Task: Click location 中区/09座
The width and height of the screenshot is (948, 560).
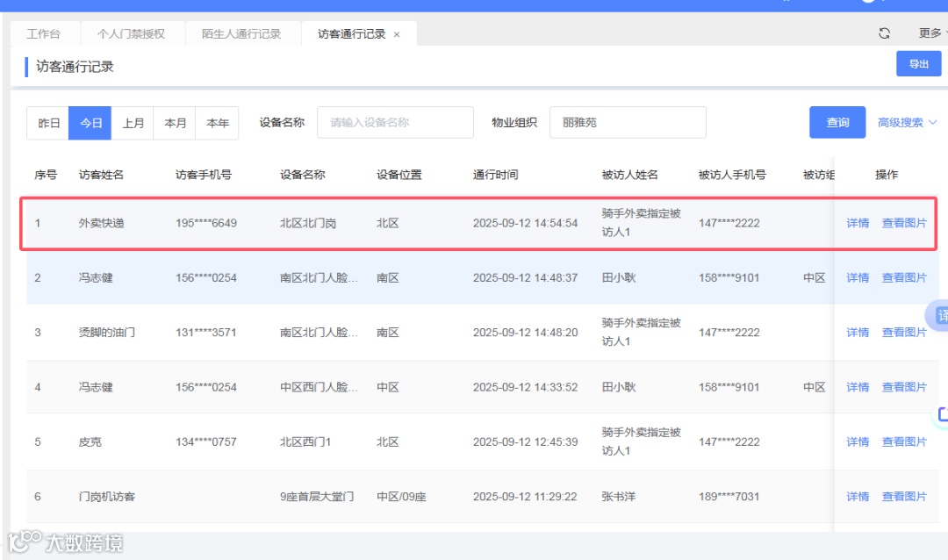Action: tap(401, 497)
